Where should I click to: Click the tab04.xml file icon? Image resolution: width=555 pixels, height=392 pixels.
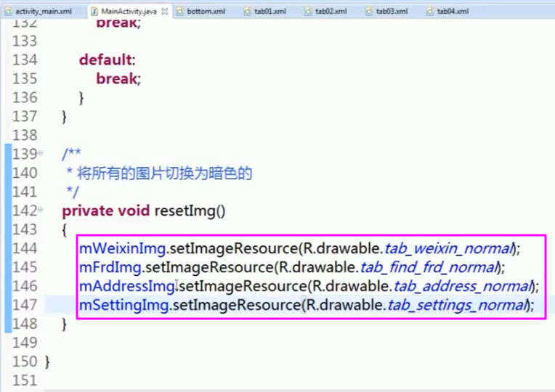(430, 12)
